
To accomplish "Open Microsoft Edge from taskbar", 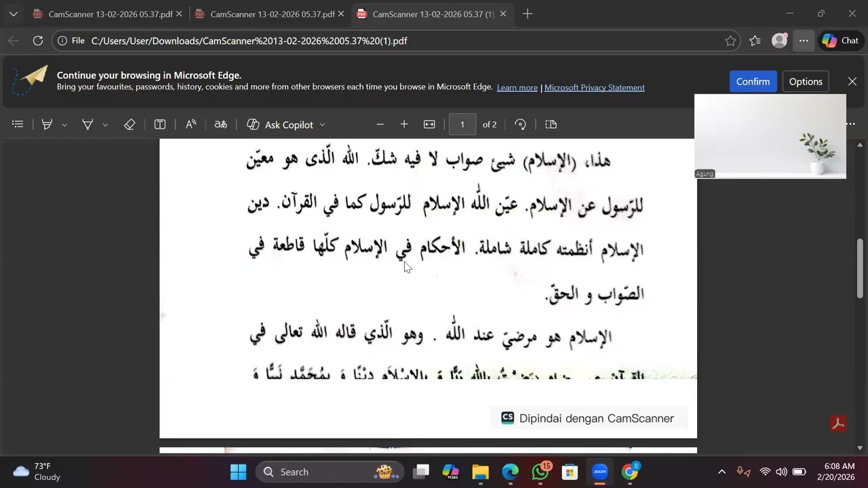I will click(510, 472).
